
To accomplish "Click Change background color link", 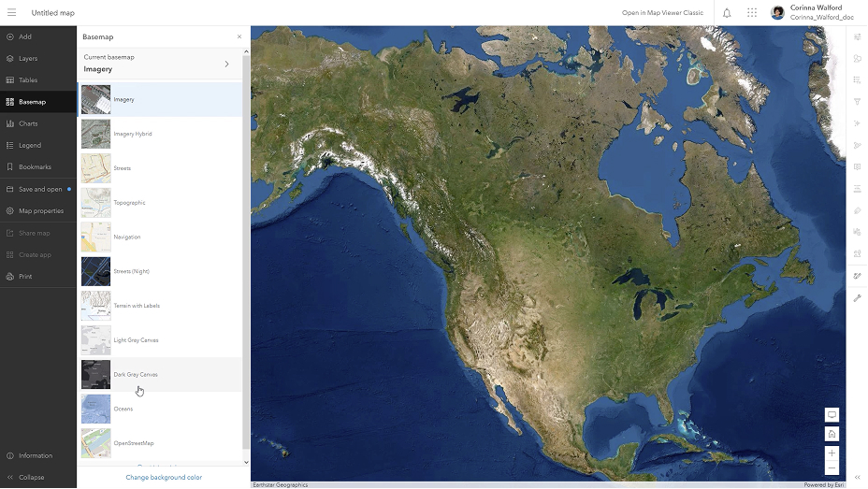I will point(164,477).
